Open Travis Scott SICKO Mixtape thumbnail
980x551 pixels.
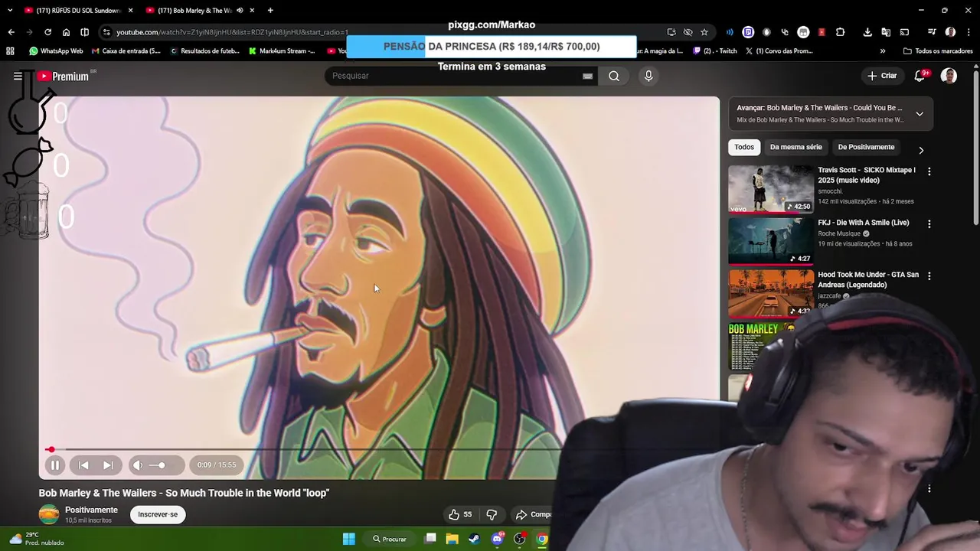[x=770, y=189]
